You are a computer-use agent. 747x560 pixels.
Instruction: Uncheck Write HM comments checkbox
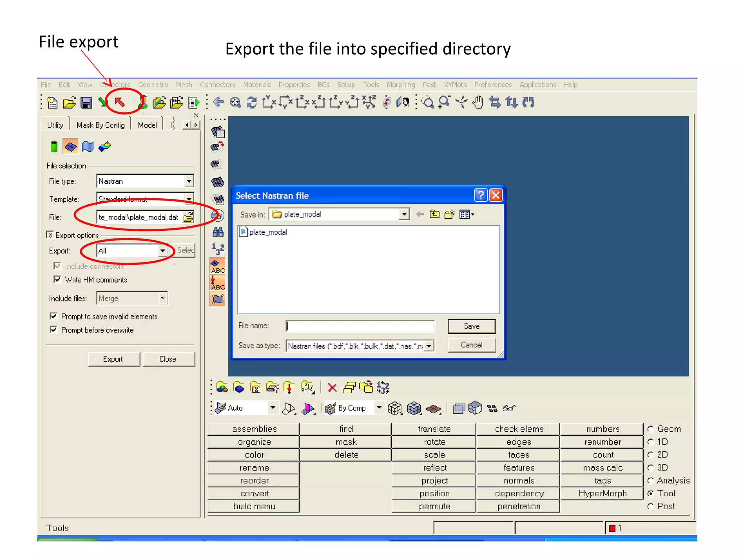pos(57,280)
